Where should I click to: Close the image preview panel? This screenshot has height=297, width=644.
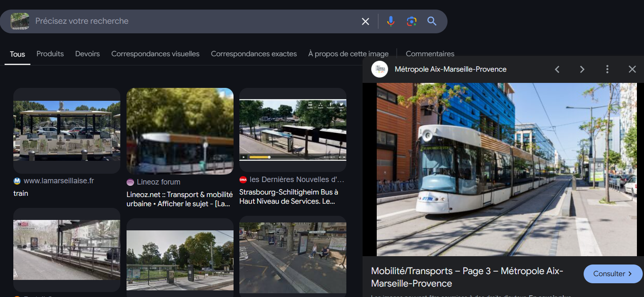632,69
